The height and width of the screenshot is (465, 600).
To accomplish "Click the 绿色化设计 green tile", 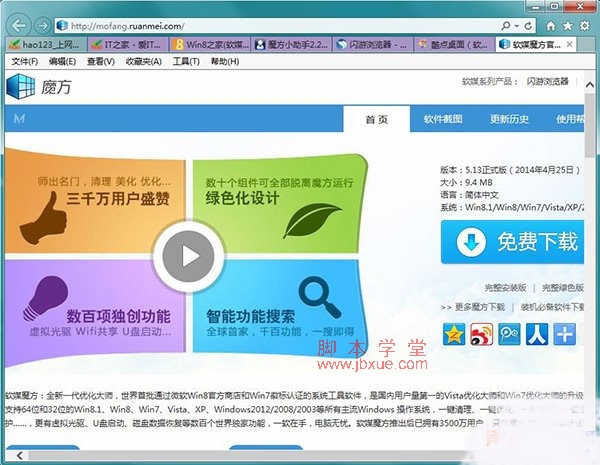I will point(279,203).
